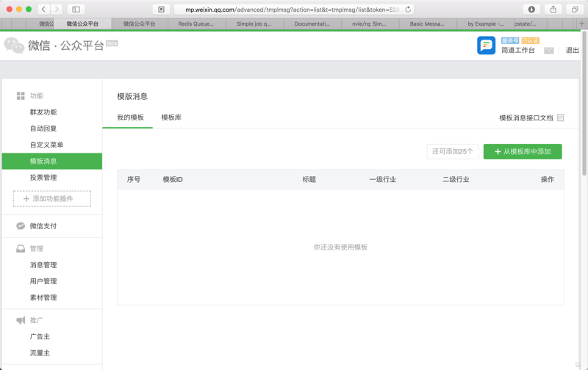Click the 还可添加25个 label
This screenshot has width=588, height=370.
[x=453, y=152]
